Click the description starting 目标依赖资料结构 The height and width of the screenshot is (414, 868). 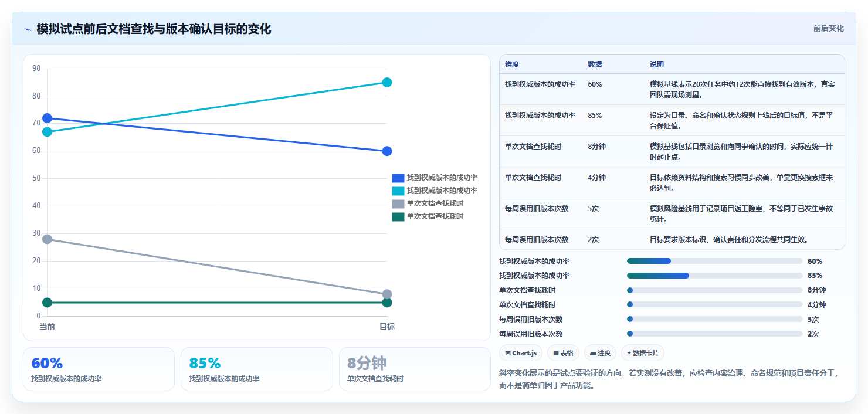(x=742, y=183)
